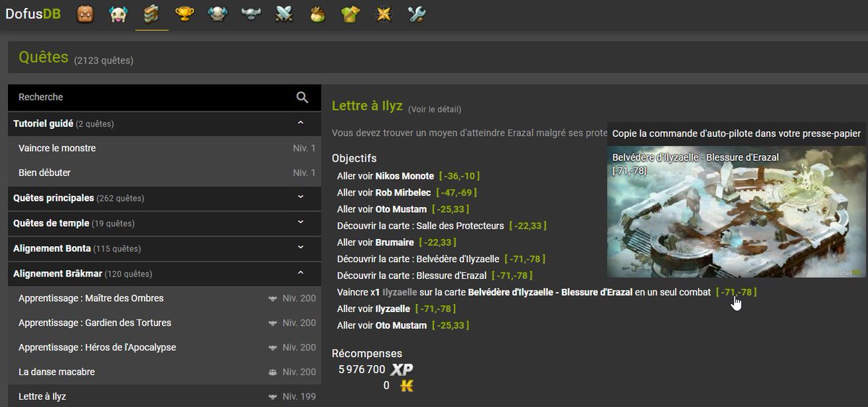Open the horned skull mask icon in top bar
Image resolution: width=868 pixels, height=407 pixels.
coord(119,14)
